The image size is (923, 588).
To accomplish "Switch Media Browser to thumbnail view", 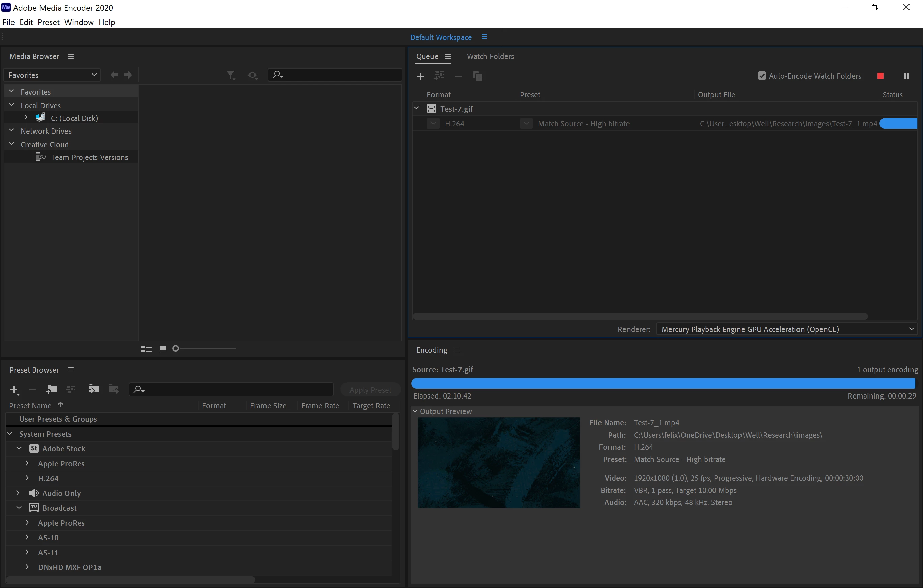I will click(x=163, y=349).
